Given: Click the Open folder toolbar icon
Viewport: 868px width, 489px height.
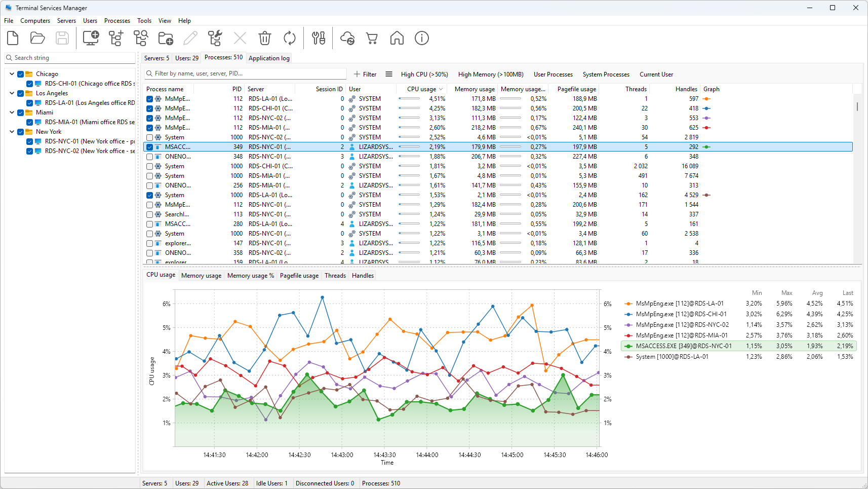Looking at the screenshot, I should coord(37,38).
